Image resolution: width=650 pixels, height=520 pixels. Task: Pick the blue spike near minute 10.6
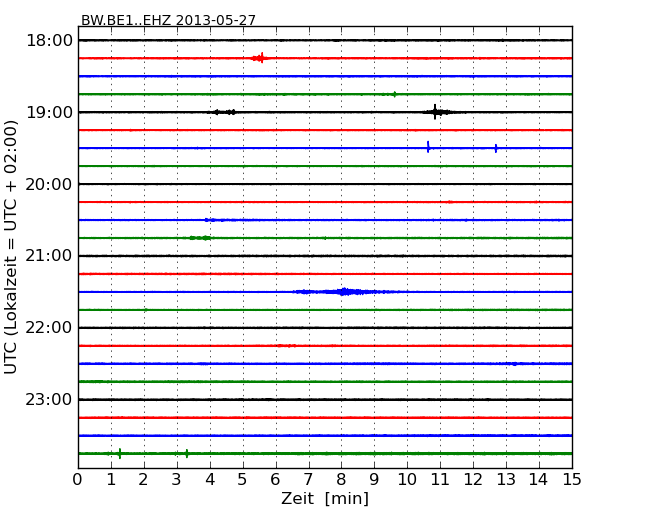pyautogui.click(x=428, y=147)
